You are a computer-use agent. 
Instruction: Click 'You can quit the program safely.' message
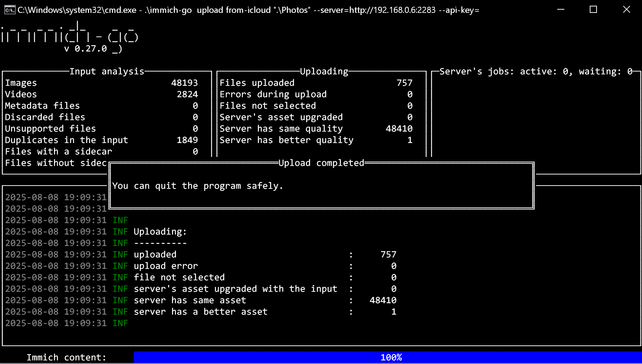(198, 186)
